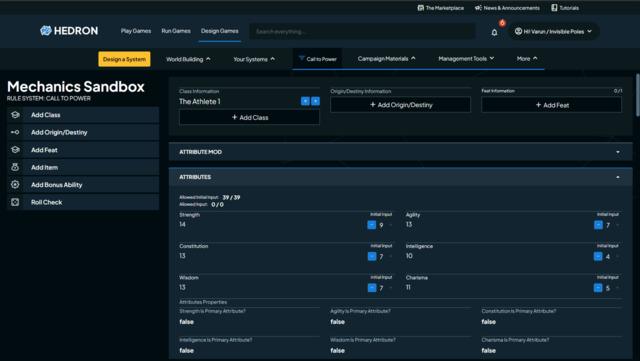Screen dimensions: 640x361
Task: Click the News & Announcements megaphone icon
Action: pos(478,8)
